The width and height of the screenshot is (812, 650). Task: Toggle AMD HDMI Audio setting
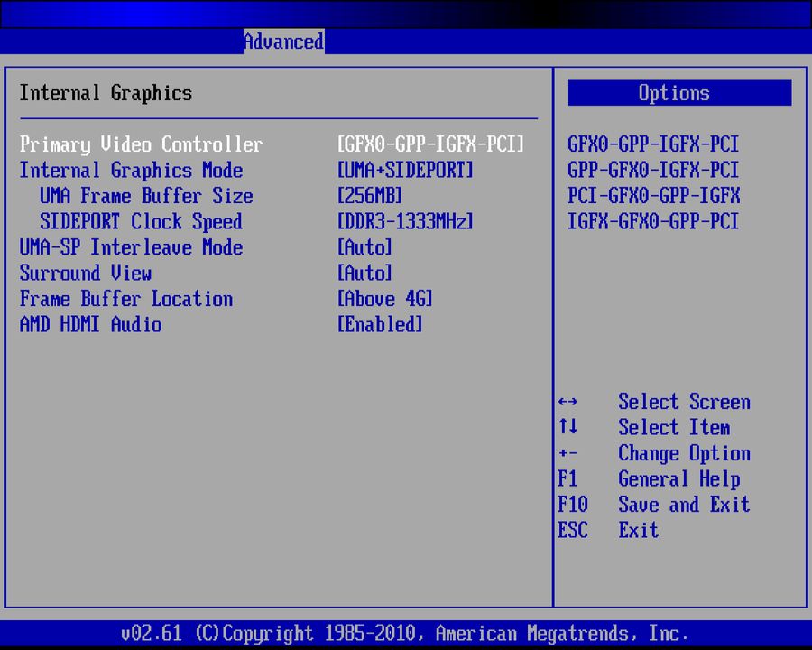coord(380,325)
